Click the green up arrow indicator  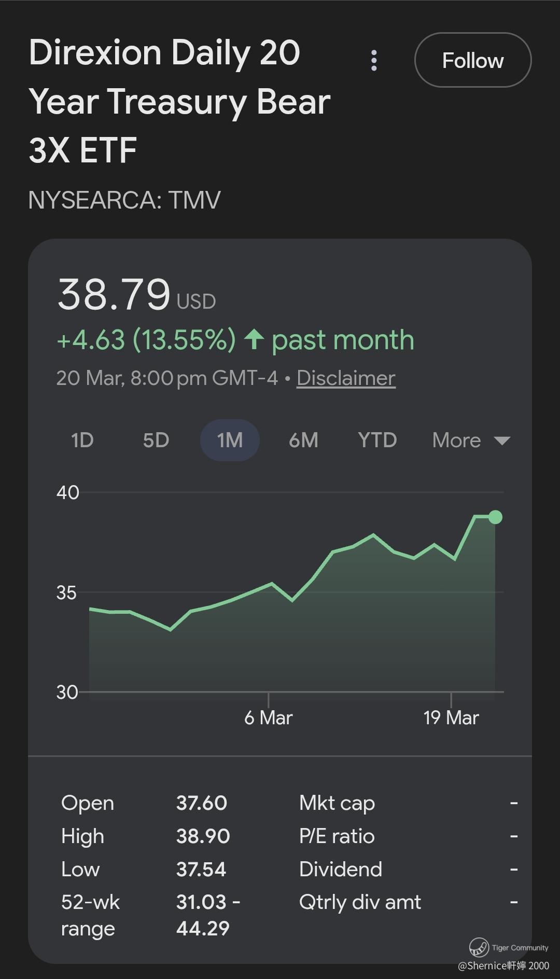coord(254,340)
